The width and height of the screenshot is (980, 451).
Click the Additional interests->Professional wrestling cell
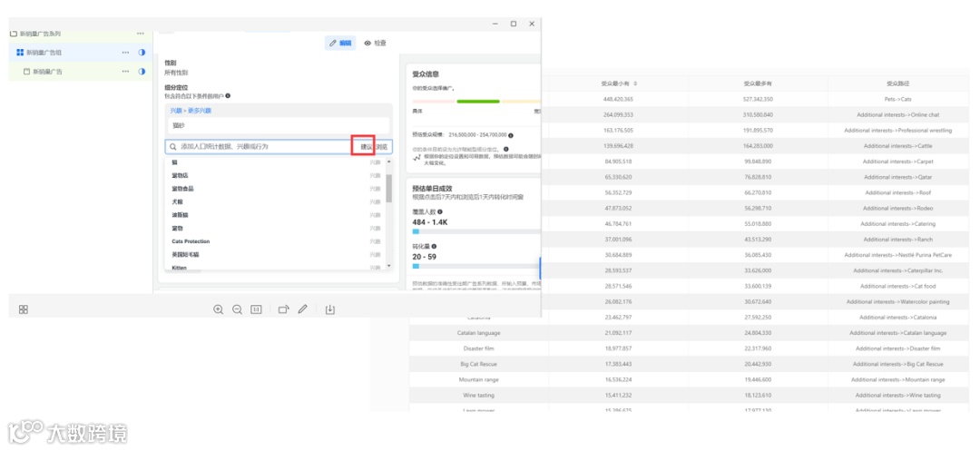[897, 131]
